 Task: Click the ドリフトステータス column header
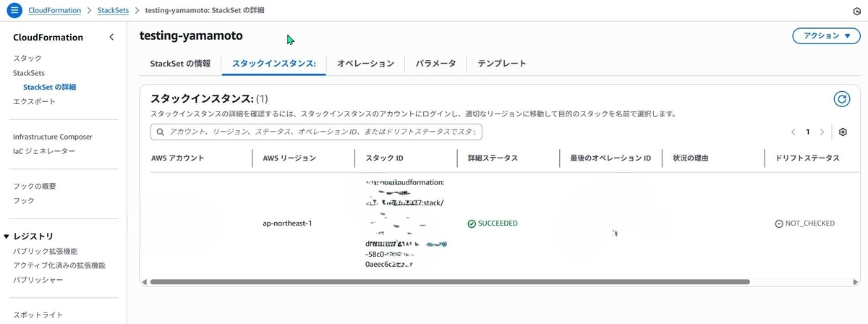pos(807,158)
